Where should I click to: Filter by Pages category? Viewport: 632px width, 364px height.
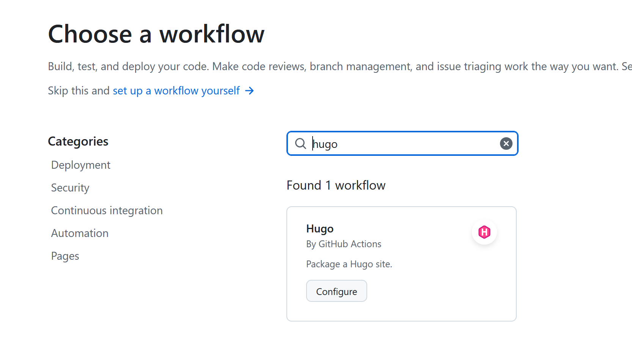point(65,256)
